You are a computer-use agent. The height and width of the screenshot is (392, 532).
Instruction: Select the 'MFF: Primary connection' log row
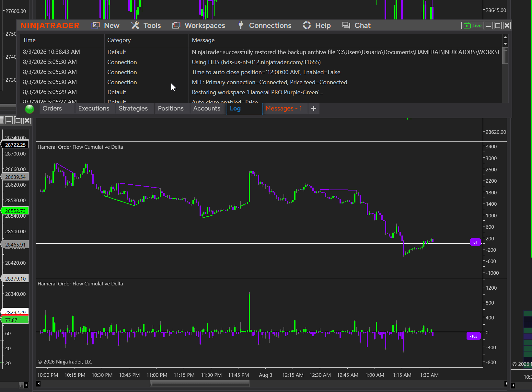tap(261, 82)
